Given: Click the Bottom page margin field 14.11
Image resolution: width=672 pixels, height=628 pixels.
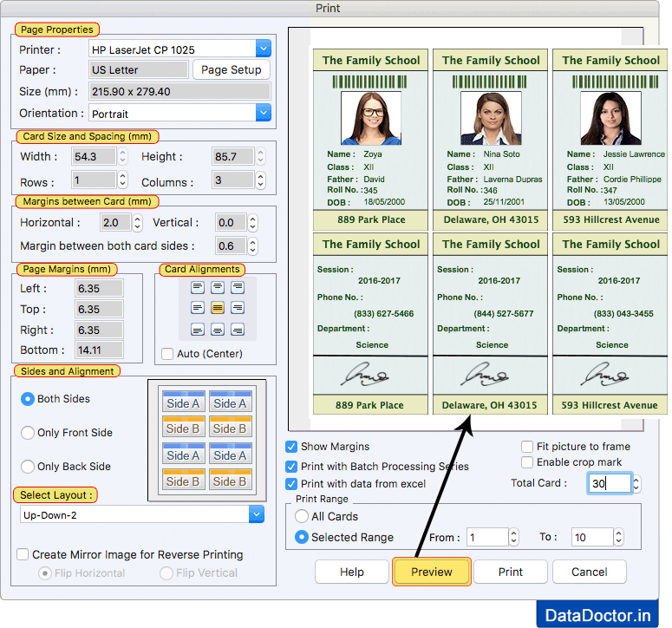Looking at the screenshot, I should coord(99,350).
